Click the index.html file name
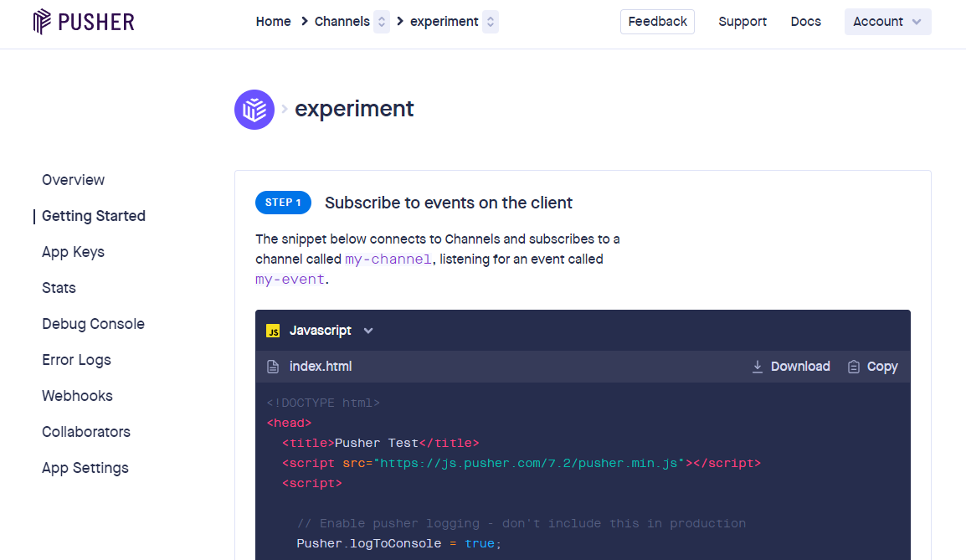The image size is (966, 560). 321,367
